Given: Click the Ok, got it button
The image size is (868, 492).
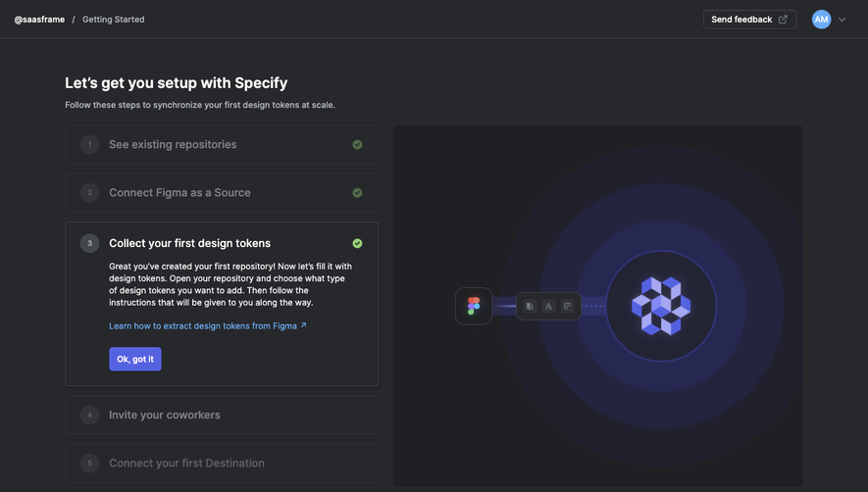Looking at the screenshot, I should [135, 359].
